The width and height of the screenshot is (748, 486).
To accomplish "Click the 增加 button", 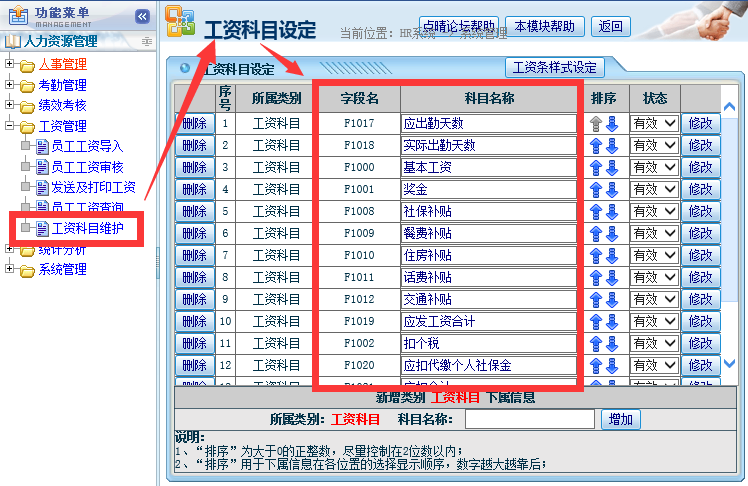I will point(621,419).
